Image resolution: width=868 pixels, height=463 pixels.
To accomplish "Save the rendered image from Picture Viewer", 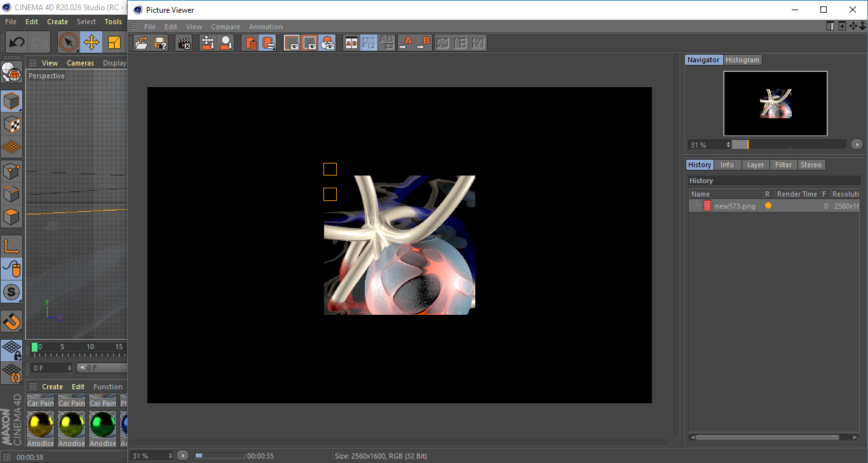I will pos(160,43).
